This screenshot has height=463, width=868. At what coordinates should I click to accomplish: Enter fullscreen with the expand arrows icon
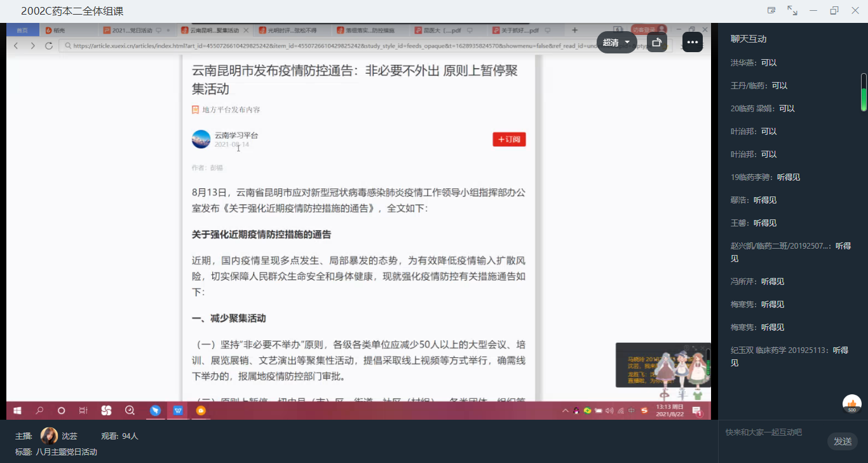click(792, 11)
